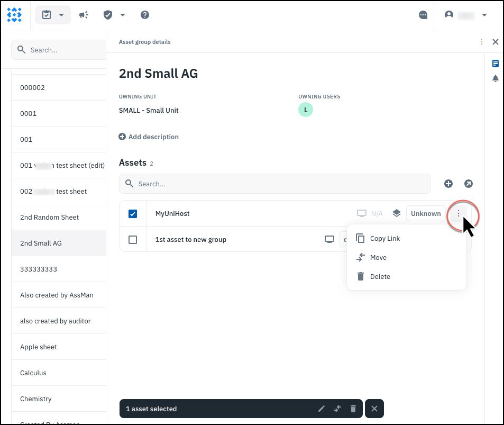Click the shield checkmark icon
This screenshot has width=504, height=425.
(x=108, y=15)
